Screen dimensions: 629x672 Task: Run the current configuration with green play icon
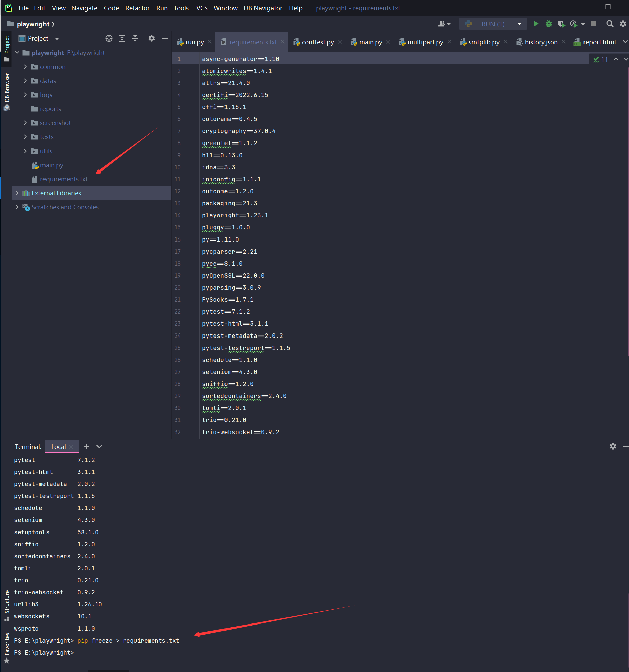pyautogui.click(x=536, y=24)
